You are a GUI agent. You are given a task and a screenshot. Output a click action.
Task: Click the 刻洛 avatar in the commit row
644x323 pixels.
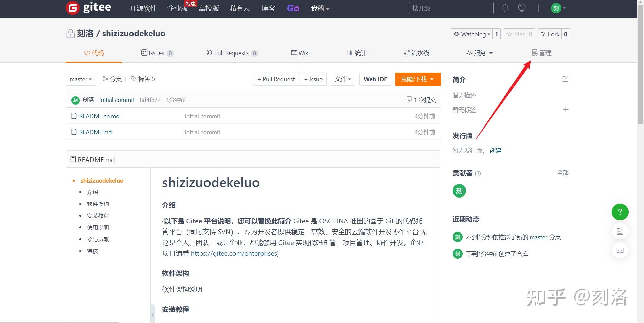[x=75, y=100]
